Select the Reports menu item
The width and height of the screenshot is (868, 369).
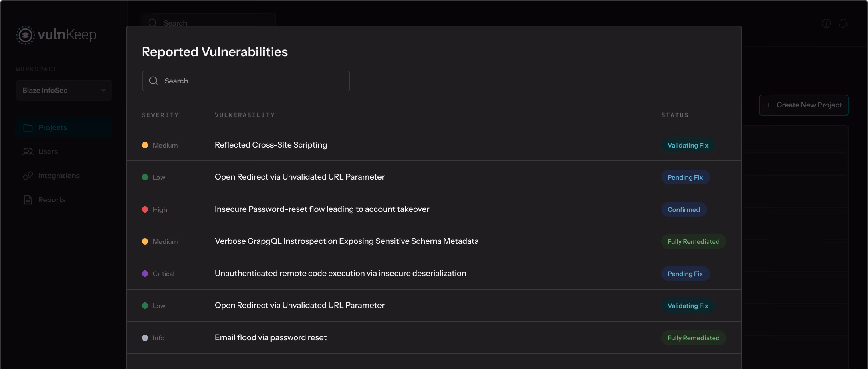(64, 200)
